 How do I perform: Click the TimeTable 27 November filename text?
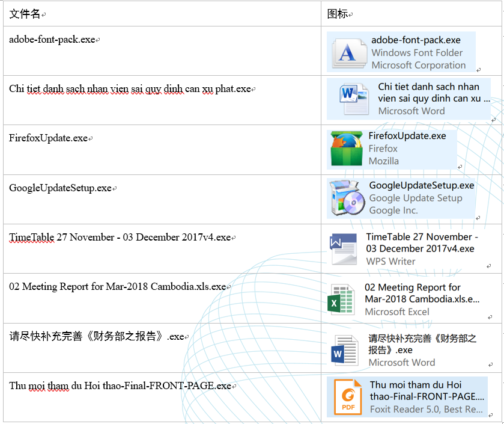[120, 238]
